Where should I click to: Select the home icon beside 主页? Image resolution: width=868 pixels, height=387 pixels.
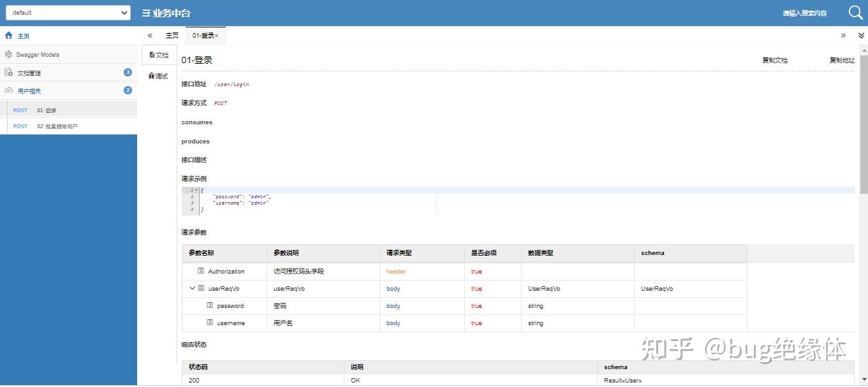[8, 35]
